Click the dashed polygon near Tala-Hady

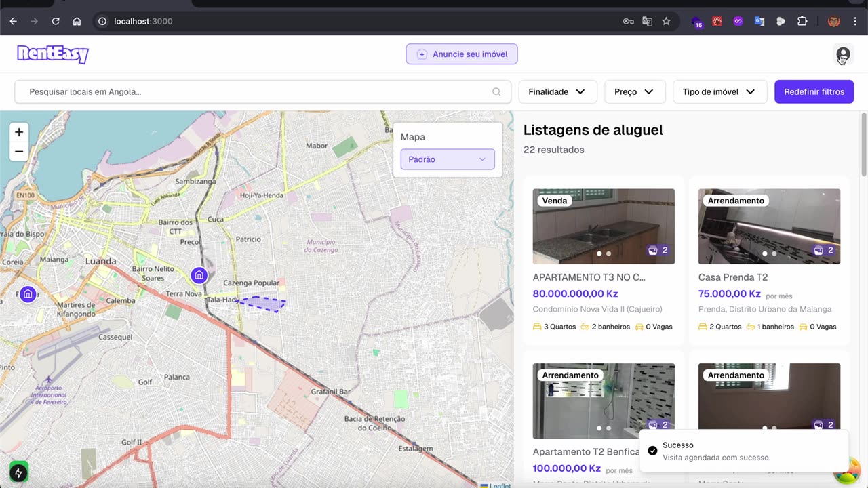point(262,304)
